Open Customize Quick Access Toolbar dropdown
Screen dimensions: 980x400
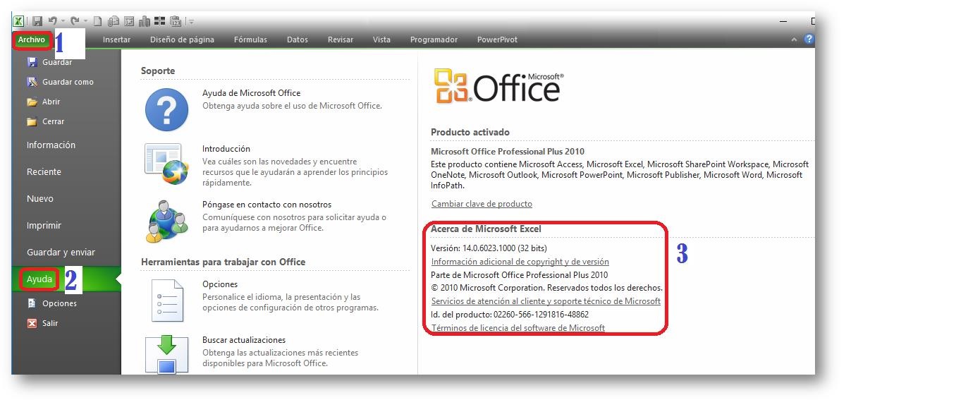coord(191,22)
